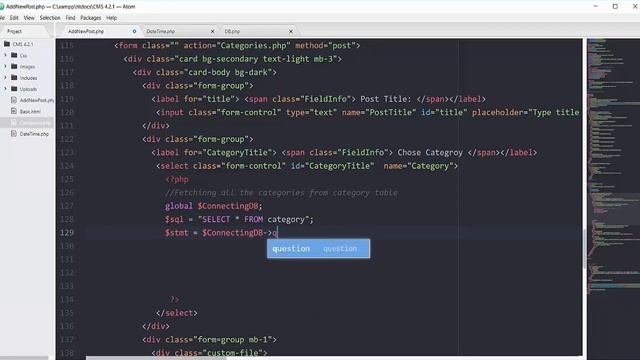Click the 'global $ConnectingDB;' code line
This screenshot has width=640, height=360.
pyautogui.click(x=213, y=206)
